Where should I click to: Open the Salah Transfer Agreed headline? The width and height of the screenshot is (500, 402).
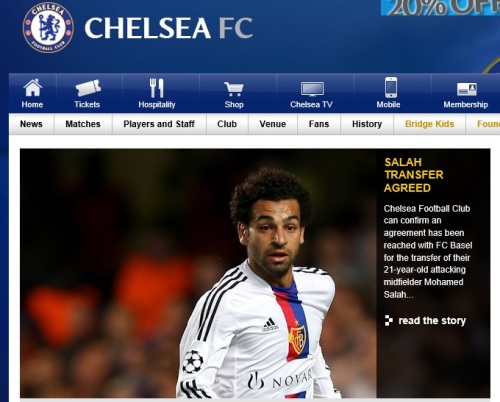pos(414,175)
